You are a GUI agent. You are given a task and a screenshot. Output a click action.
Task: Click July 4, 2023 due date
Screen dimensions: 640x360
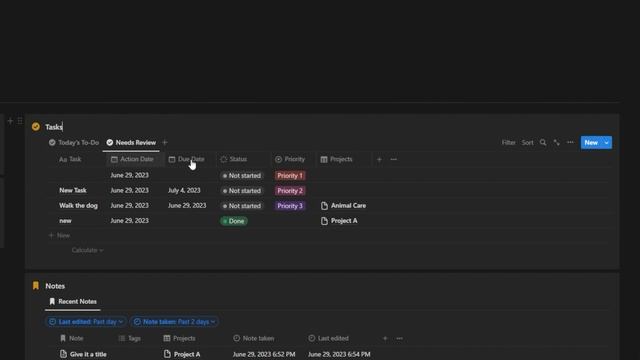click(184, 190)
